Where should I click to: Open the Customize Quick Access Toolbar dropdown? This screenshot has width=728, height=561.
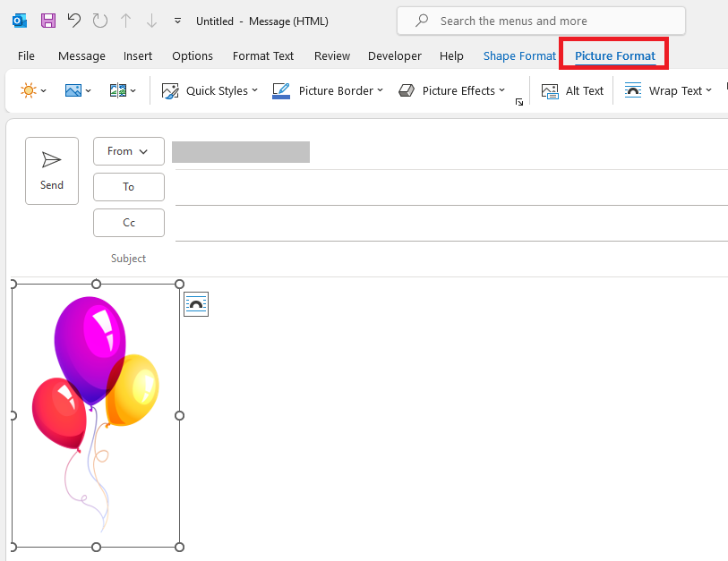(177, 21)
